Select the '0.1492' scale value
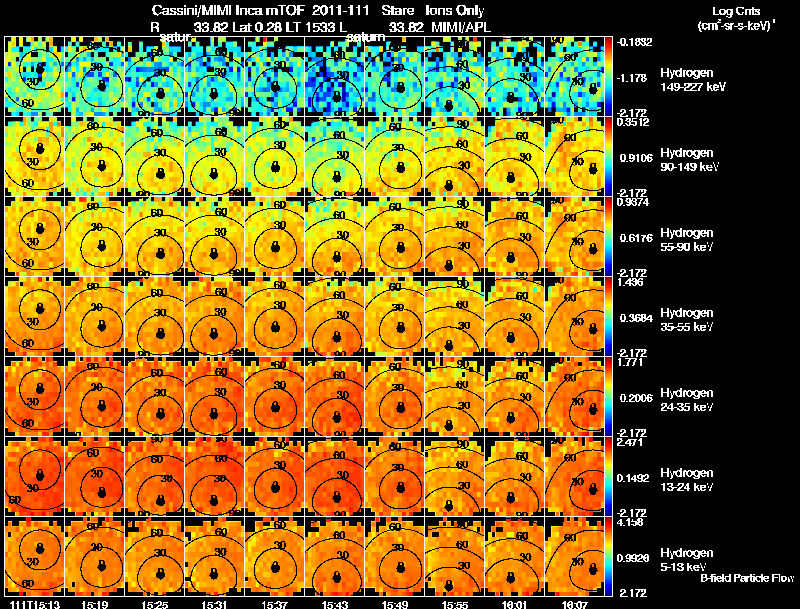Image resolution: width=800 pixels, height=609 pixels. 633,478
